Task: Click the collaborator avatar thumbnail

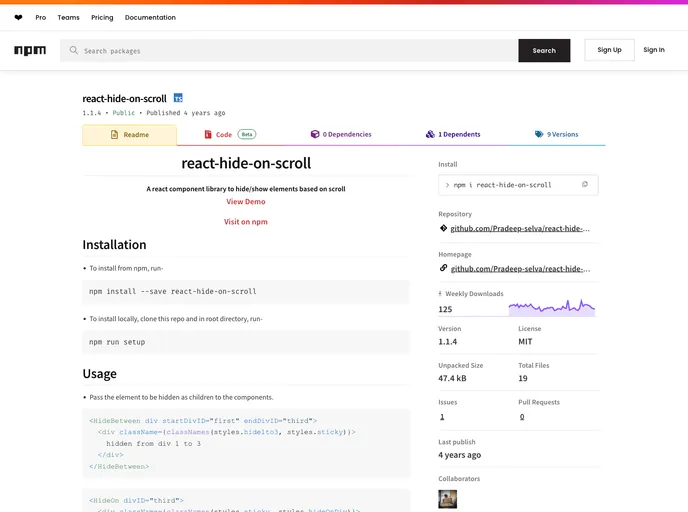Action: 447,499
